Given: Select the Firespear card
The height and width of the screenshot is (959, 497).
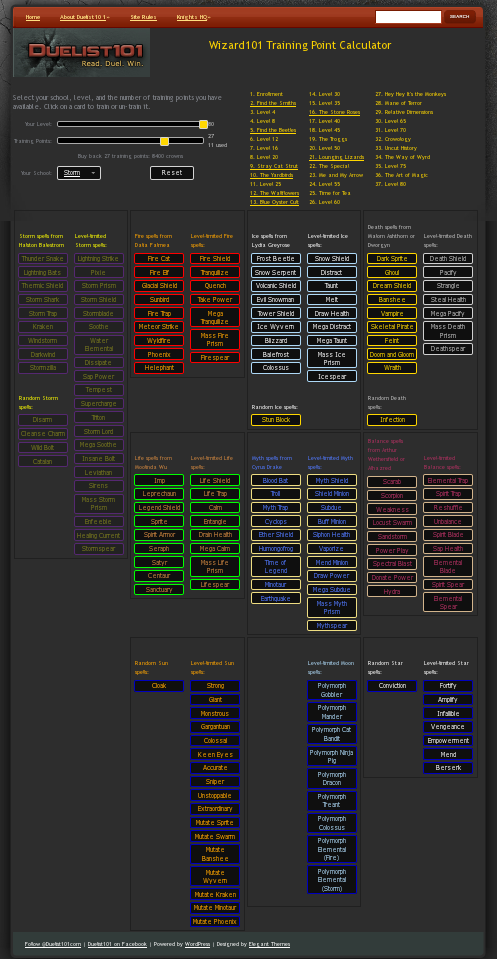Looking at the screenshot, I should click(215, 358).
